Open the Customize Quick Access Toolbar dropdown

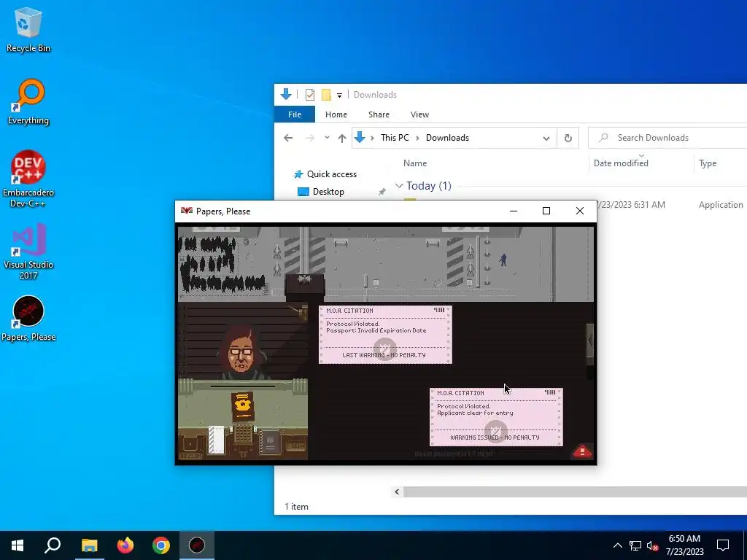click(x=339, y=96)
